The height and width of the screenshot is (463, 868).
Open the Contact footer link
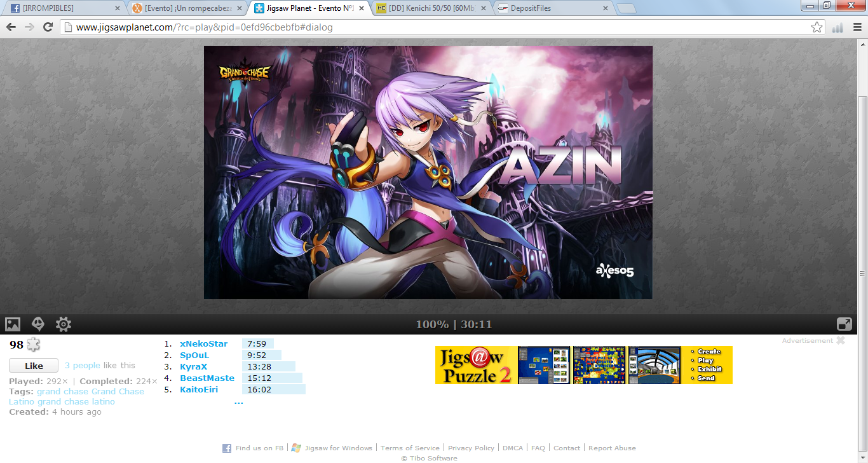pos(567,448)
